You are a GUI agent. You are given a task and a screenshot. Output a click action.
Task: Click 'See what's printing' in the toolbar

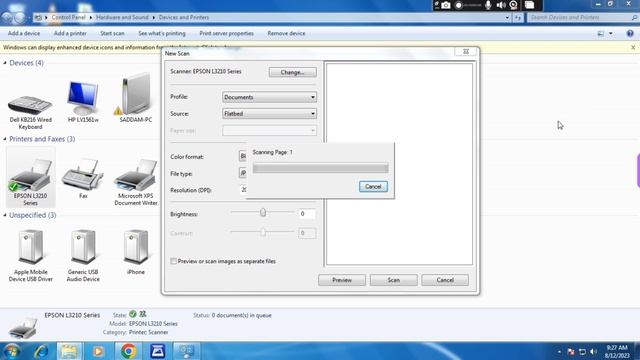(x=162, y=33)
